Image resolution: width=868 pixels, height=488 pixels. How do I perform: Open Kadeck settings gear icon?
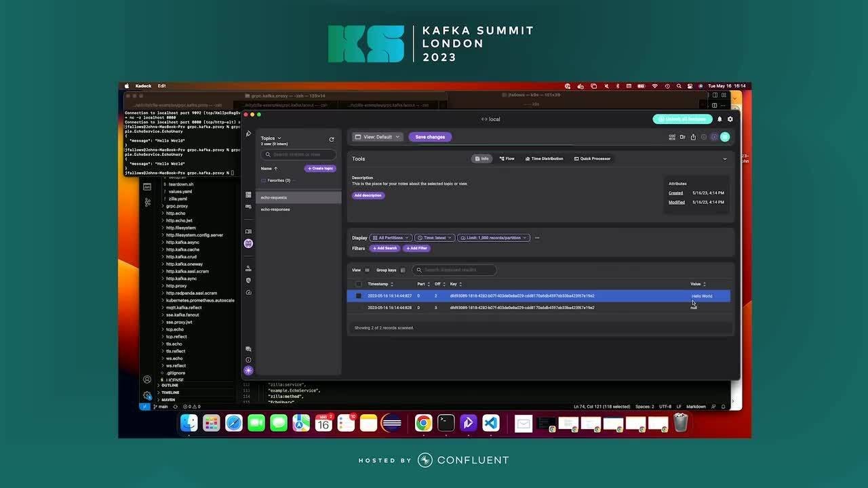pyautogui.click(x=730, y=119)
